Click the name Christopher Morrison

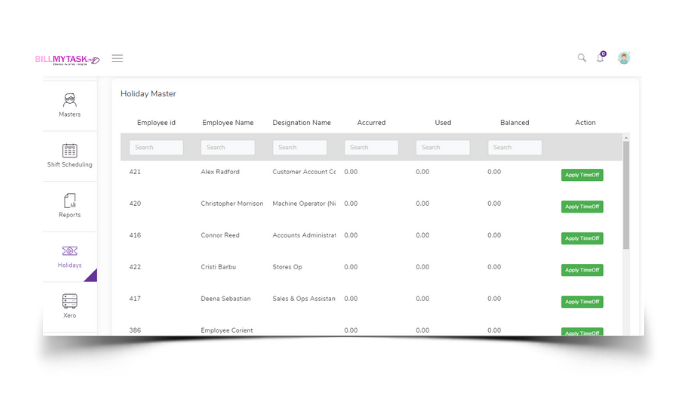[232, 203]
